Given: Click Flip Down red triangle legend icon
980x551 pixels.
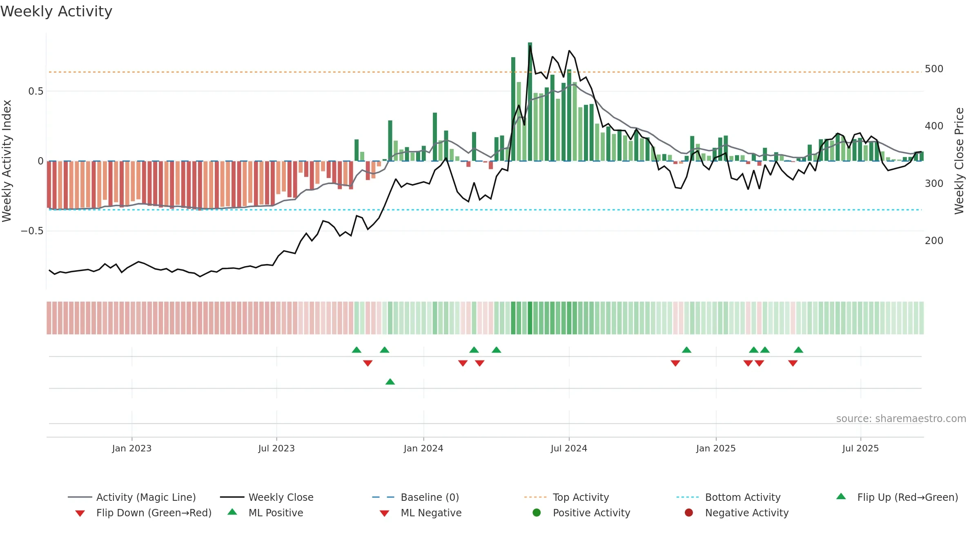Looking at the screenshot, I should tap(80, 513).
